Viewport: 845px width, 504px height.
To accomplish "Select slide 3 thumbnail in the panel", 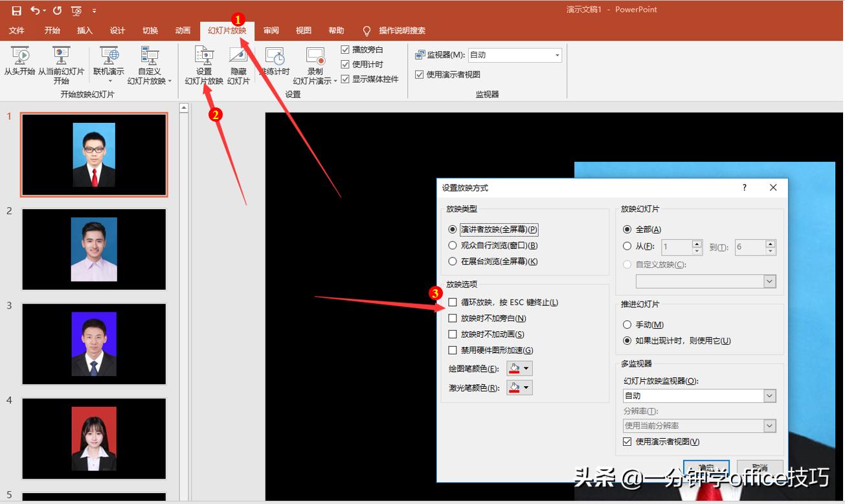I will tap(94, 344).
